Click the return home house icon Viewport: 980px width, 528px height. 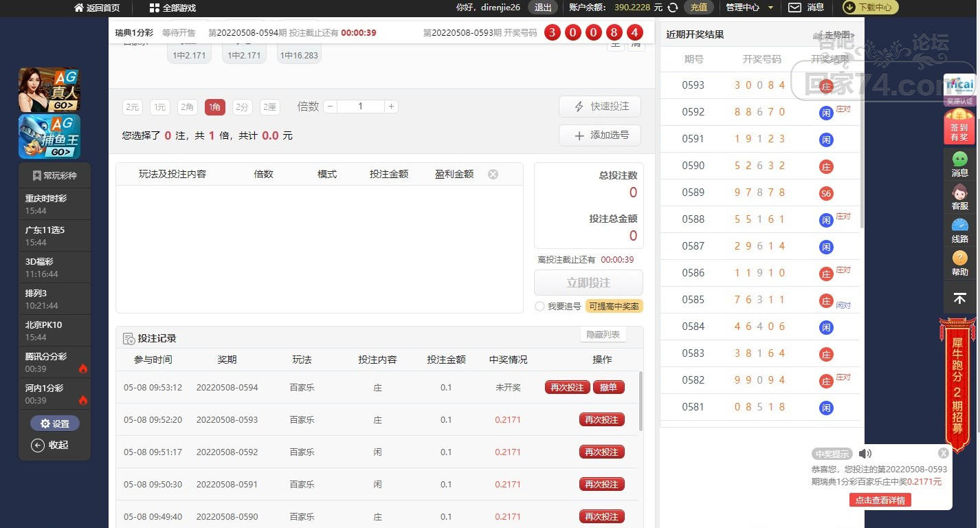point(79,8)
